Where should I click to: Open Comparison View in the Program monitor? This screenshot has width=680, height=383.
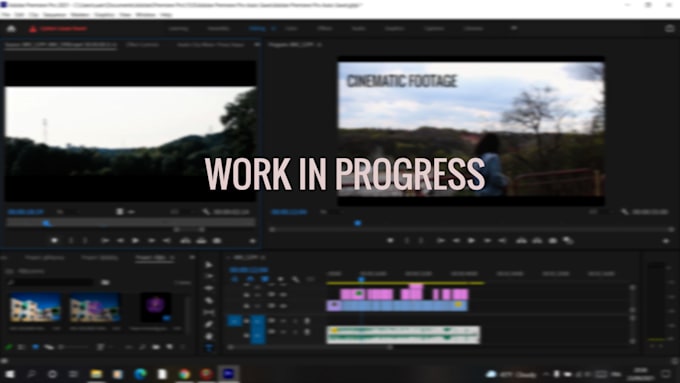pyautogui.click(x=568, y=241)
